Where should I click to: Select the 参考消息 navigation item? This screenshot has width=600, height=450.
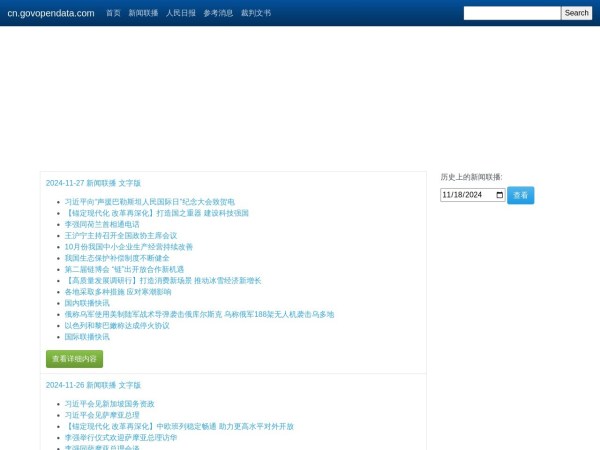[218, 13]
